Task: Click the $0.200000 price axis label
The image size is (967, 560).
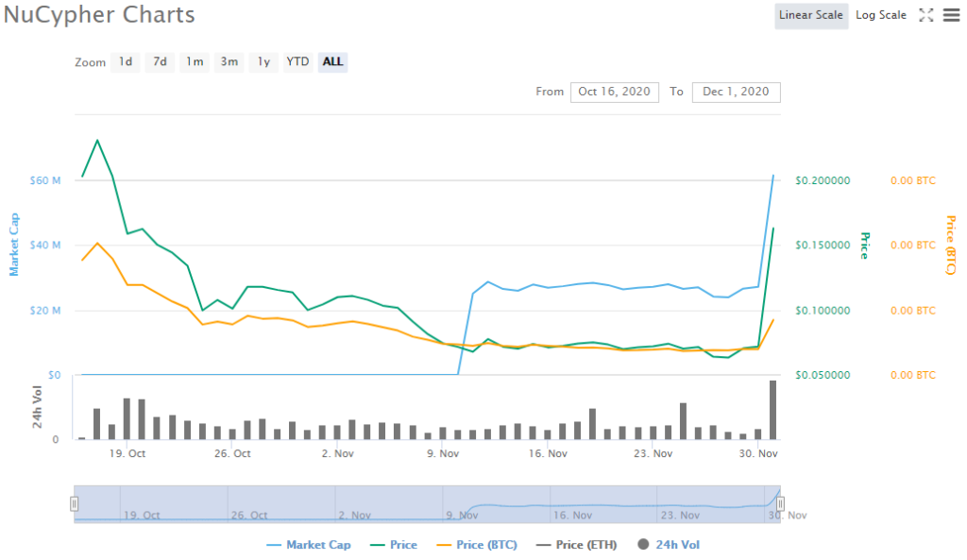Action: coord(823,180)
